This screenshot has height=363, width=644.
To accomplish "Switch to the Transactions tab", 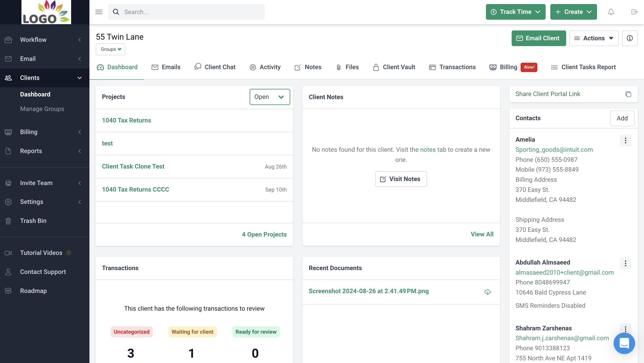I will tap(452, 67).
